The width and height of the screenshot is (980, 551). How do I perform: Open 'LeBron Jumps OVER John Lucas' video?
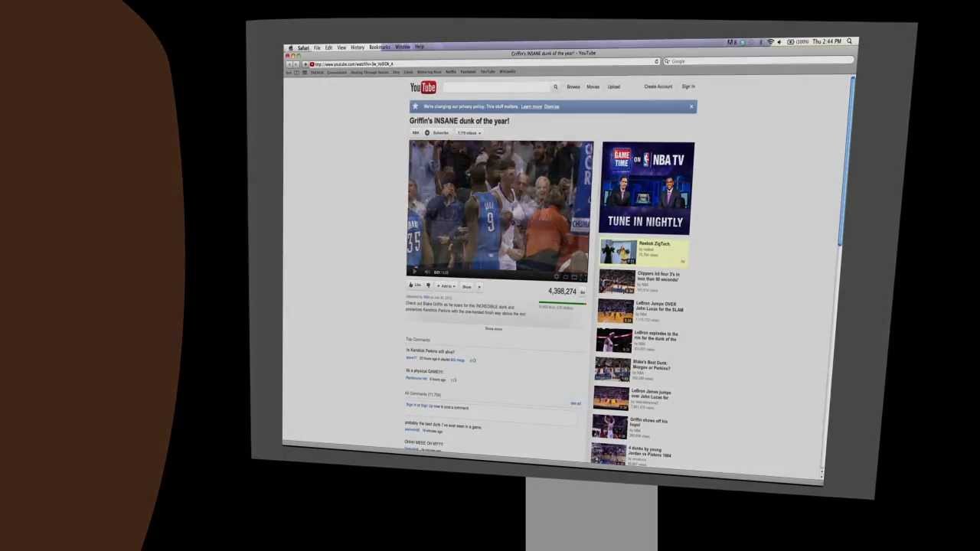[641, 311]
